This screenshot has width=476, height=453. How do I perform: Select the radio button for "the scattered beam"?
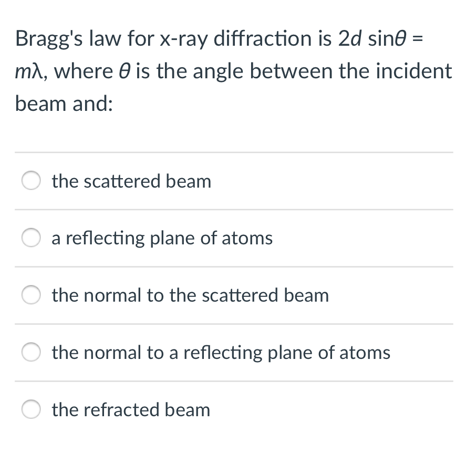coord(31,180)
